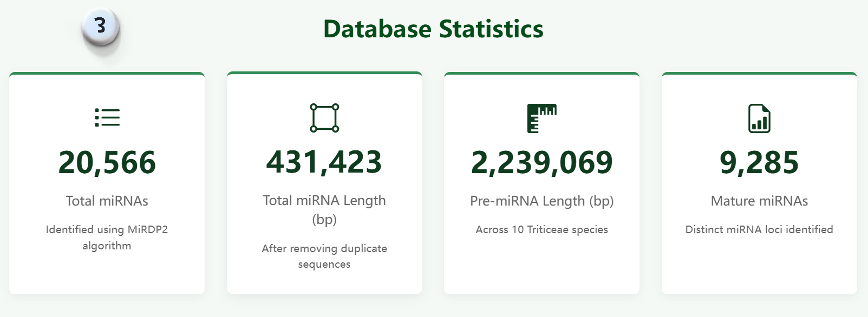This screenshot has height=317, width=868.
Task: Click the Pre-miRNA Length (bp) label
Action: click(542, 201)
